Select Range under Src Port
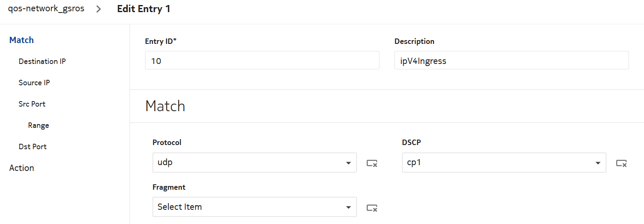The height and width of the screenshot is (224, 644). coord(38,125)
